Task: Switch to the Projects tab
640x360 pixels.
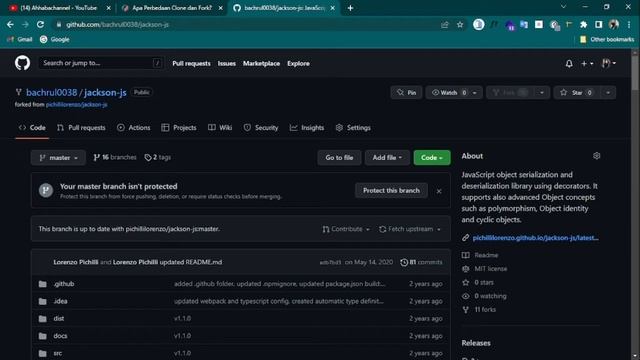Action: [x=179, y=128]
